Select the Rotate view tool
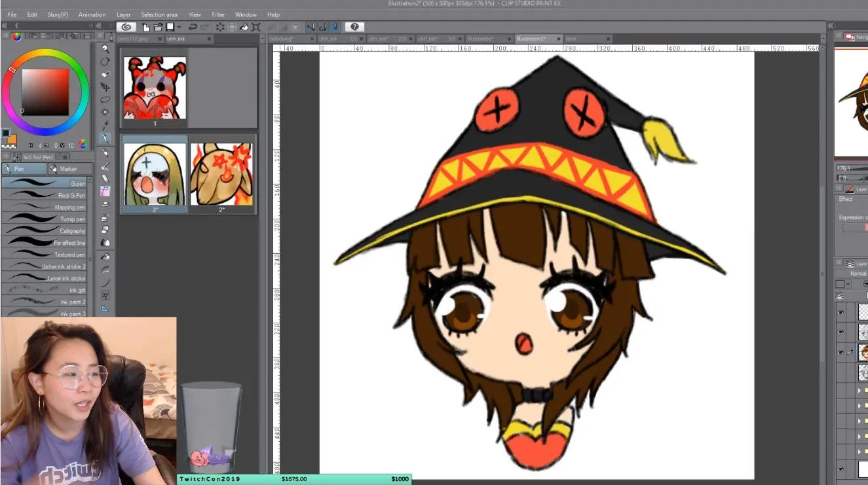This screenshot has height=485, width=868. click(x=105, y=61)
